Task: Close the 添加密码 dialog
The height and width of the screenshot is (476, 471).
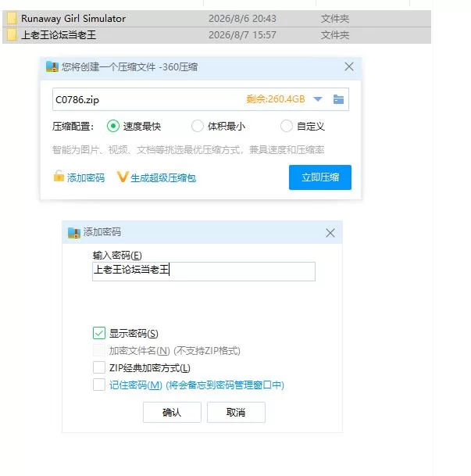Action: click(330, 233)
